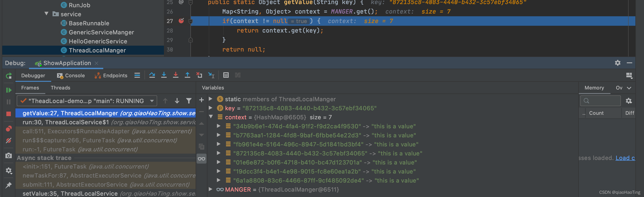644x197 pixels.
Task: Click the Memory search field
Action: (x=600, y=101)
